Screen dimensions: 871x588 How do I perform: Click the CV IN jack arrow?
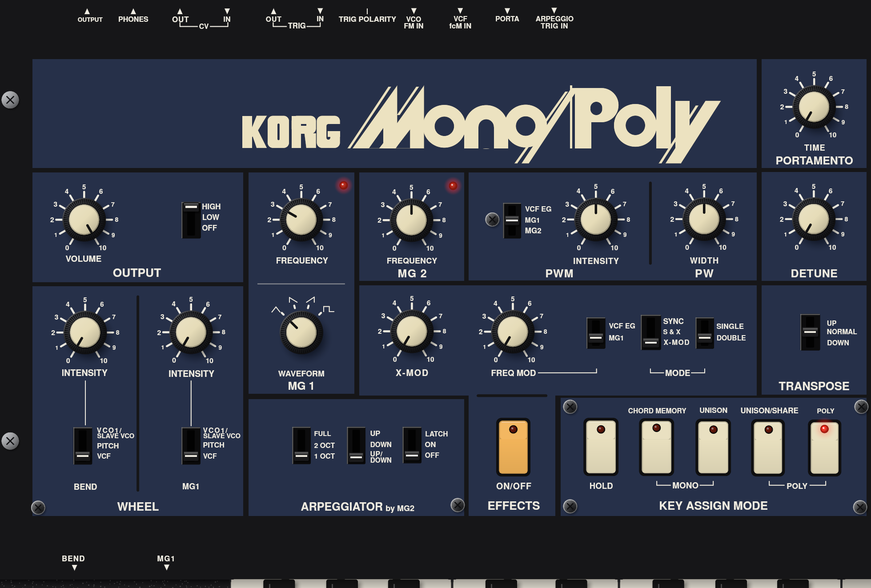click(227, 11)
